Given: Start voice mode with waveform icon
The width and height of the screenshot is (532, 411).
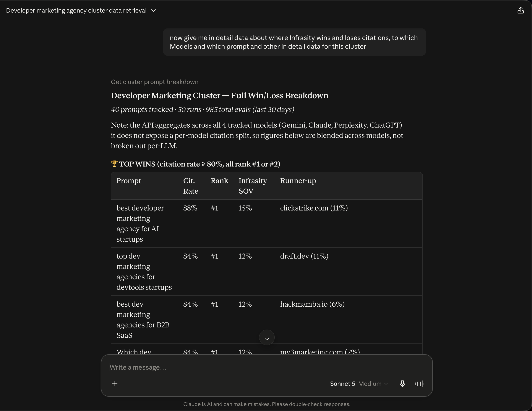Looking at the screenshot, I should [x=420, y=384].
